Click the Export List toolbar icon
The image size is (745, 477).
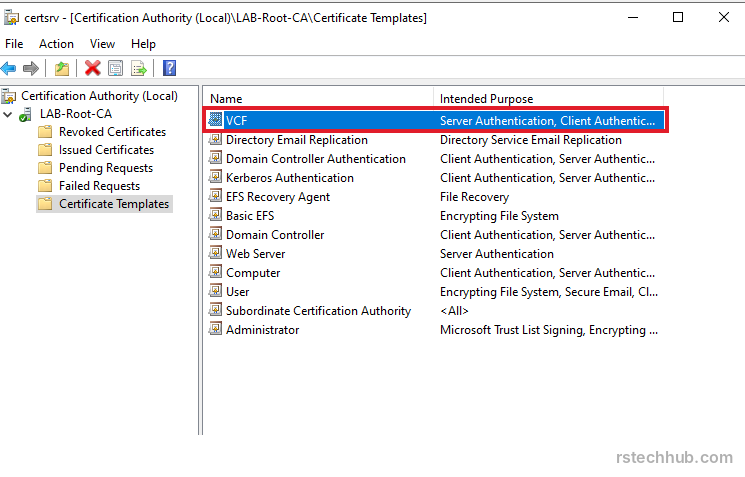pos(139,68)
